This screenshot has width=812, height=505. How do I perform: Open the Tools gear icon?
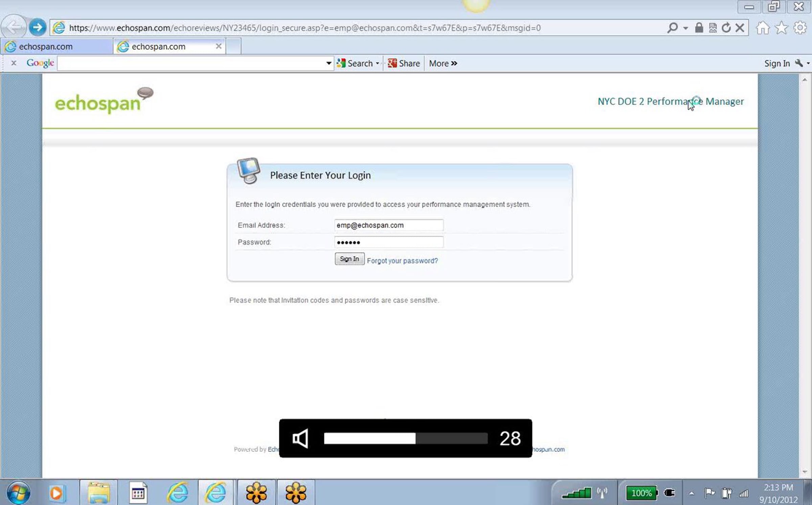(x=800, y=28)
